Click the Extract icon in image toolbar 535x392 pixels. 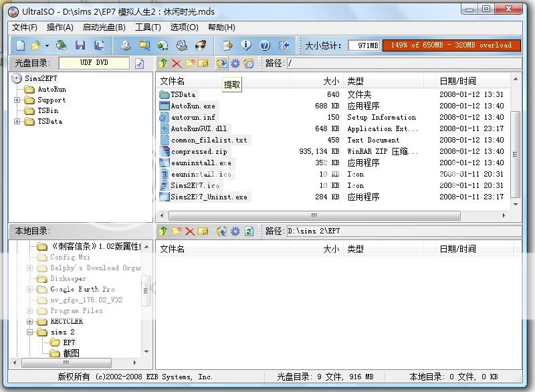[x=221, y=64]
